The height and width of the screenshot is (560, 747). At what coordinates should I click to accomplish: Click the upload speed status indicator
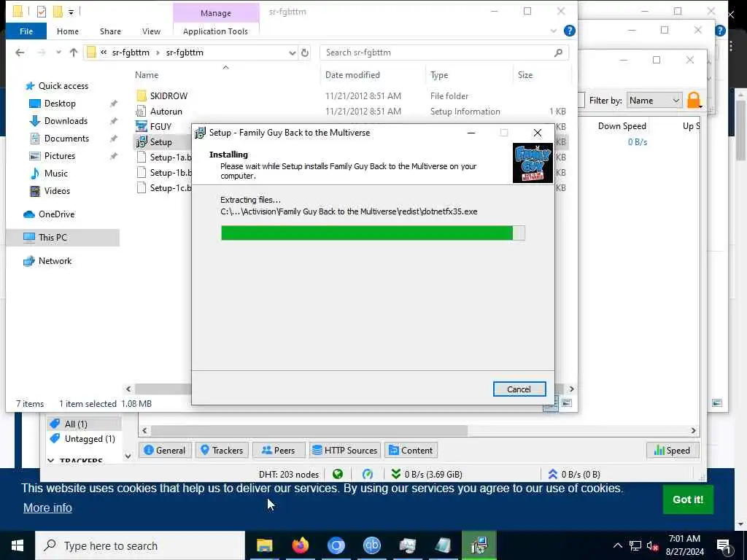[x=574, y=474]
